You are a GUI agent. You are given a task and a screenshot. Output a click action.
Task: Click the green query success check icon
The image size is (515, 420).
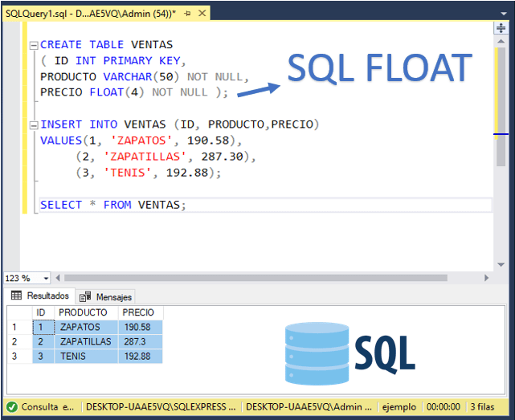[x=12, y=407]
